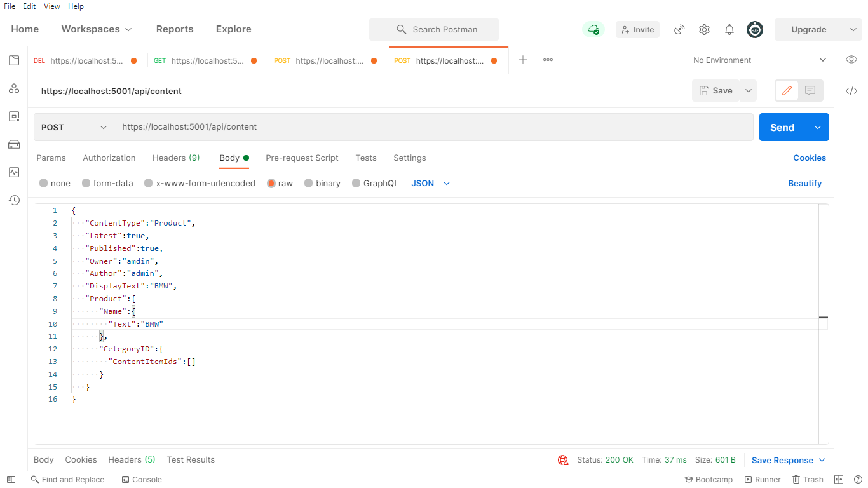This screenshot has height=488, width=868.
Task: Select the form-data body type
Action: click(x=107, y=183)
